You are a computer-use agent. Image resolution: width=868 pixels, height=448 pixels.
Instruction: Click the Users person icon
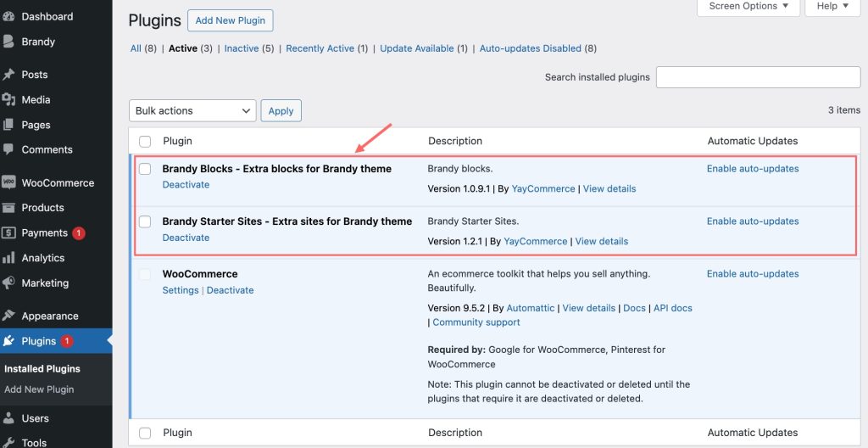click(x=8, y=418)
